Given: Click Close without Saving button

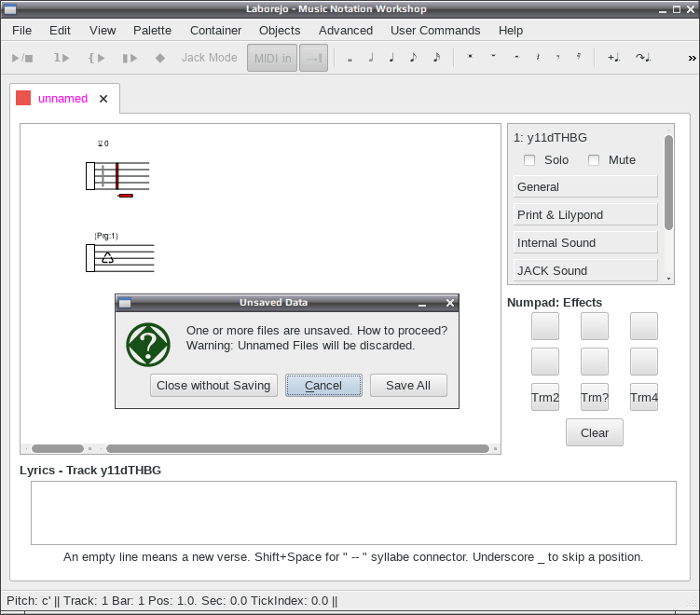Looking at the screenshot, I should click(x=213, y=385).
